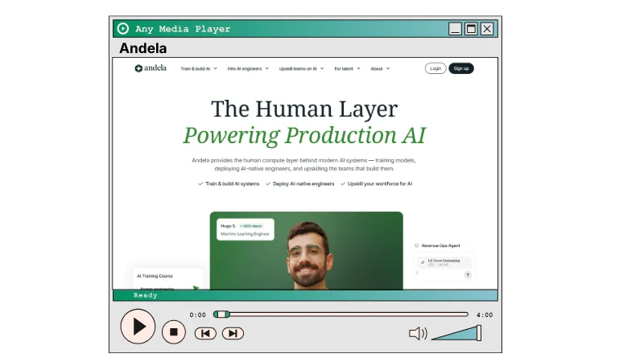
Task: Click the Login button
Action: pyautogui.click(x=436, y=68)
